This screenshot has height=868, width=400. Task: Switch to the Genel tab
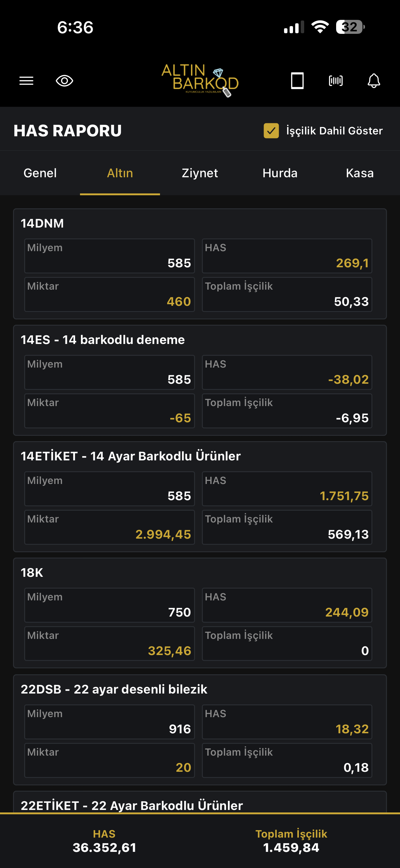click(40, 173)
